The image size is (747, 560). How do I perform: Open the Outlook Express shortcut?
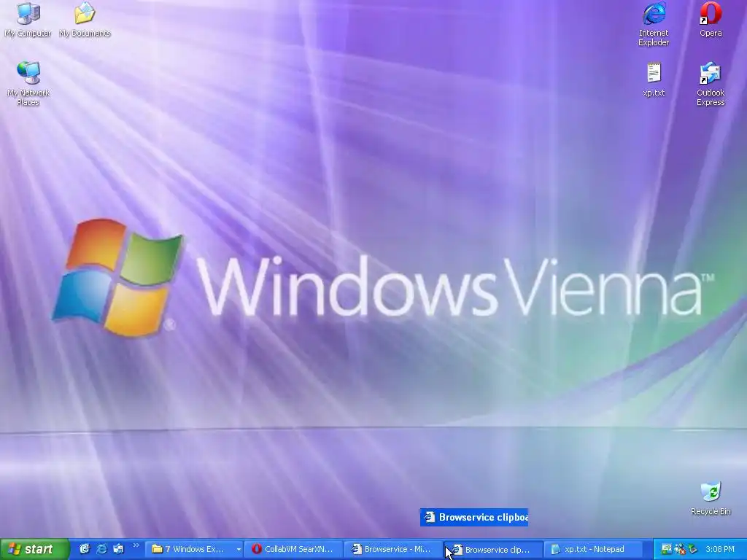711,83
